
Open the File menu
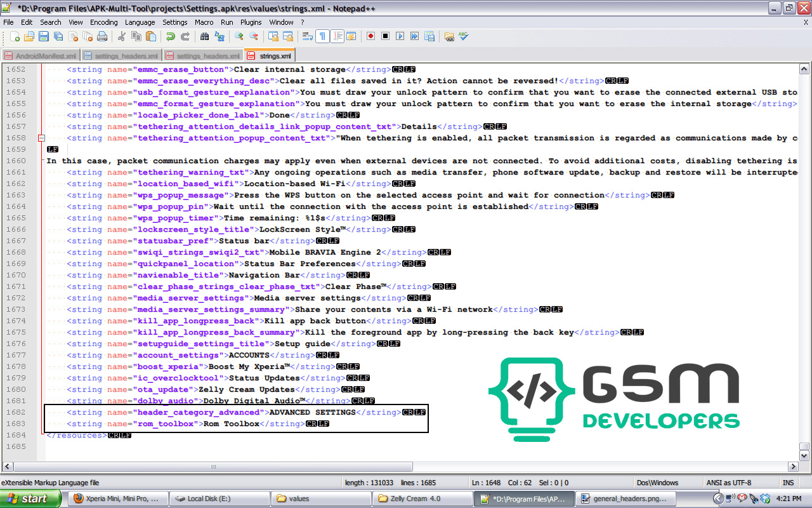tap(8, 22)
